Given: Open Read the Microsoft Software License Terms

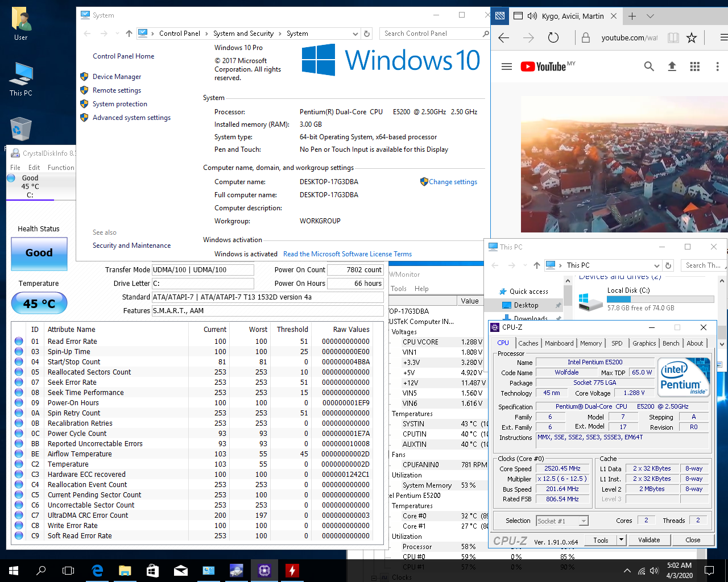Looking at the screenshot, I should point(347,254).
